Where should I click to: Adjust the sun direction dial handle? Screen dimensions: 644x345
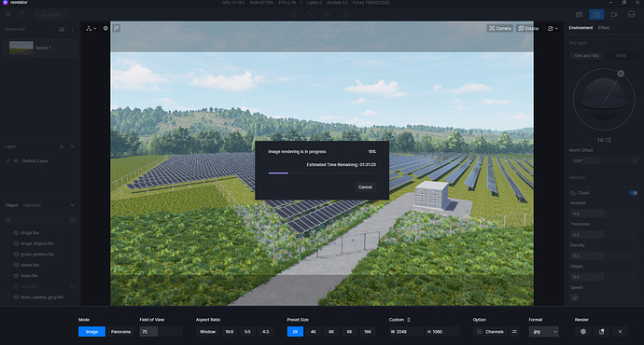coord(621,74)
